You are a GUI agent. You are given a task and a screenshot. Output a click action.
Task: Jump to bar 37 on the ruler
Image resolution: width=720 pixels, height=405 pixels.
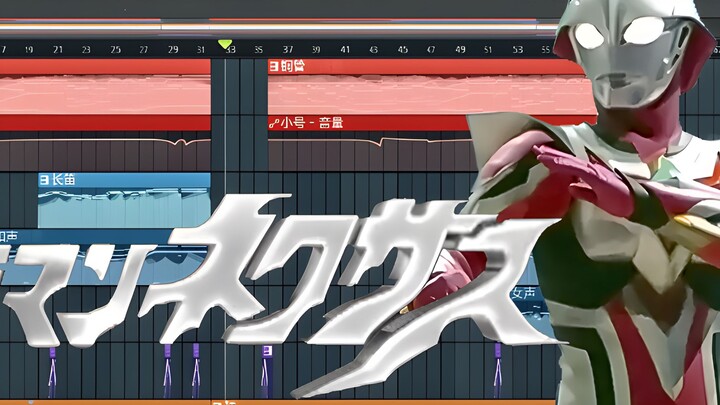click(287, 50)
